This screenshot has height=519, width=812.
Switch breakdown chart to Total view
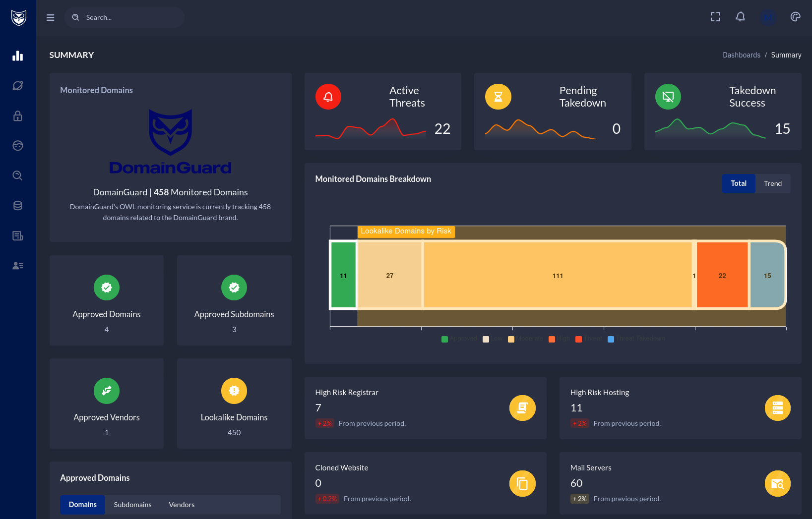click(739, 183)
